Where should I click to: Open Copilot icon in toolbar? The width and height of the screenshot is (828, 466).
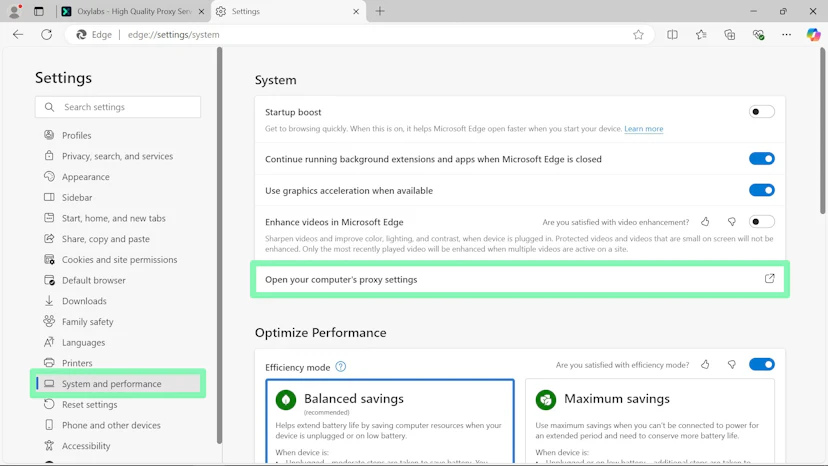click(813, 34)
